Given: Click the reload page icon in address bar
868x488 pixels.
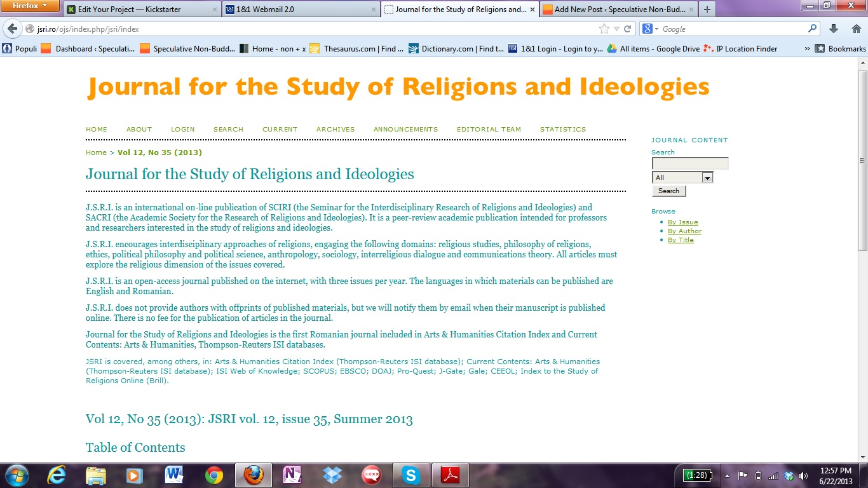Looking at the screenshot, I should point(628,29).
